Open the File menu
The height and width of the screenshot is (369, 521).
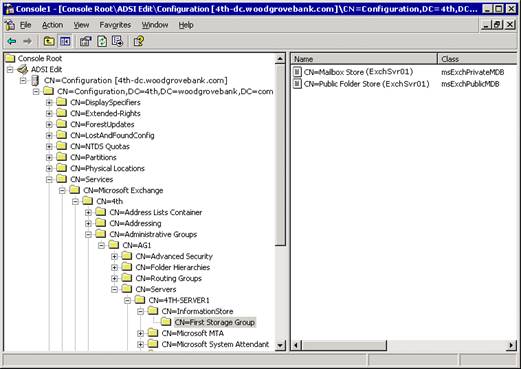pos(25,25)
